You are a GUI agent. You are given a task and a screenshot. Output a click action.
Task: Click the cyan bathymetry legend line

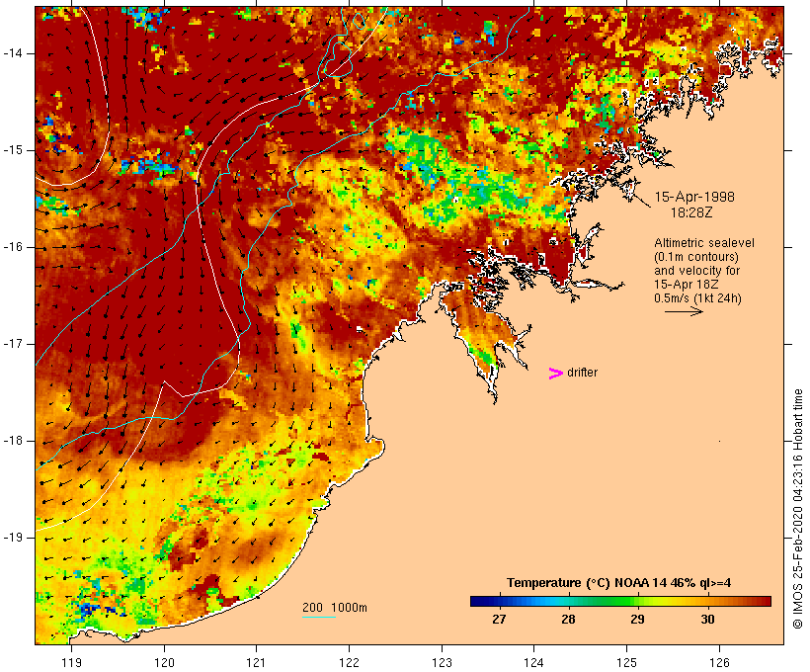coord(319,617)
